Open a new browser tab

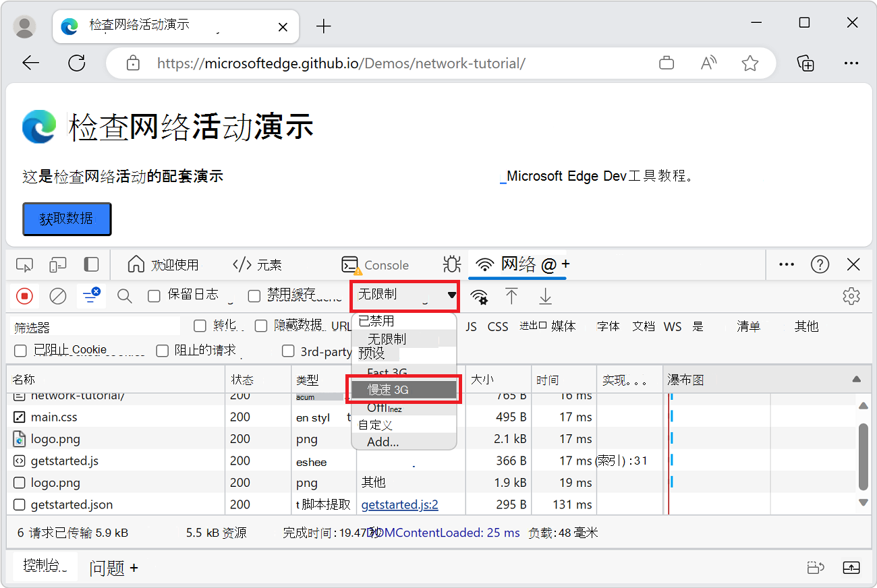324,26
